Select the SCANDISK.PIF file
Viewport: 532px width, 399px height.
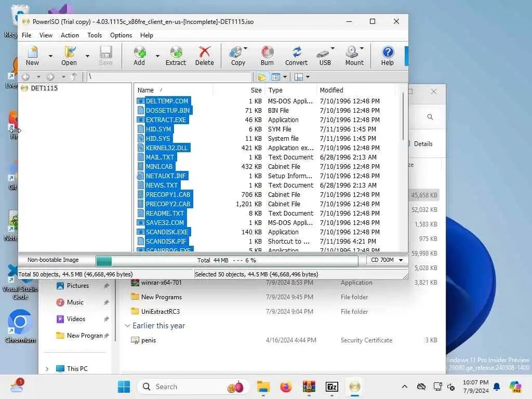point(166,242)
